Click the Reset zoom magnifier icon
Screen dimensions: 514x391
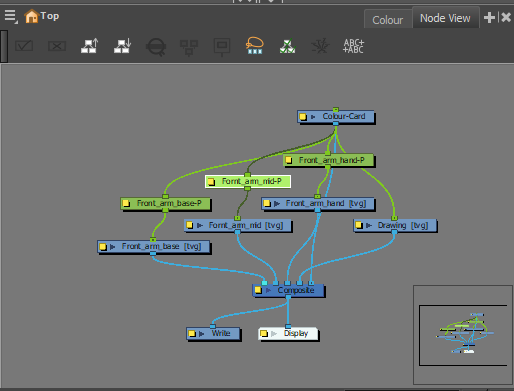156,47
